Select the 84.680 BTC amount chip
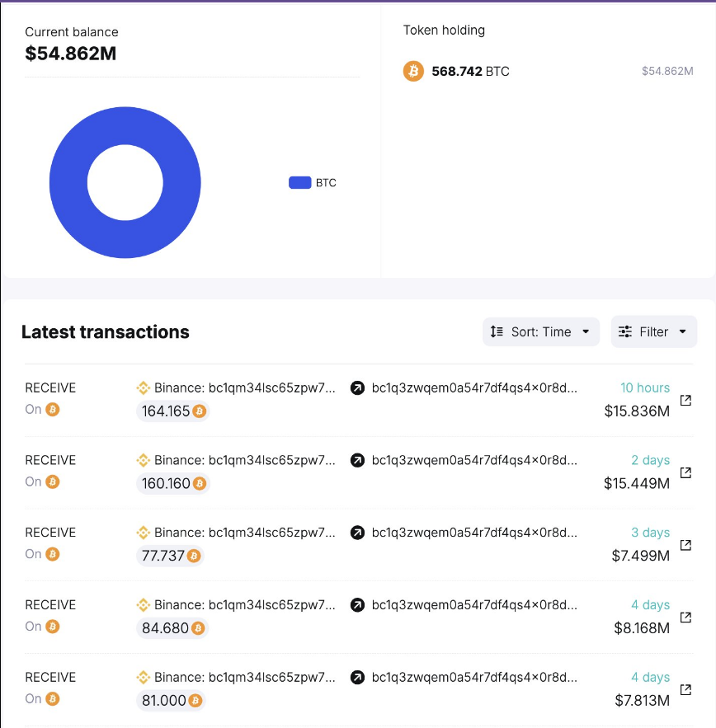 (172, 628)
